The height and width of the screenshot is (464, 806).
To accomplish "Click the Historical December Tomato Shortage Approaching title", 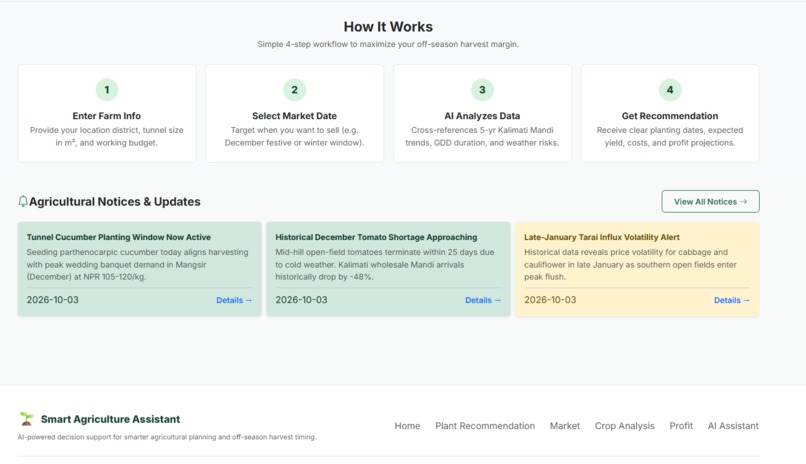I will (376, 237).
